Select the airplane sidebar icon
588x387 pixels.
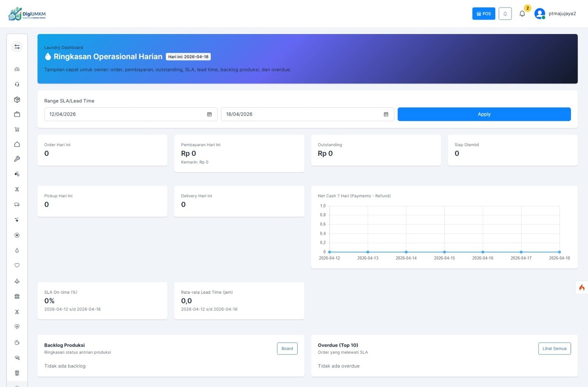point(17,281)
